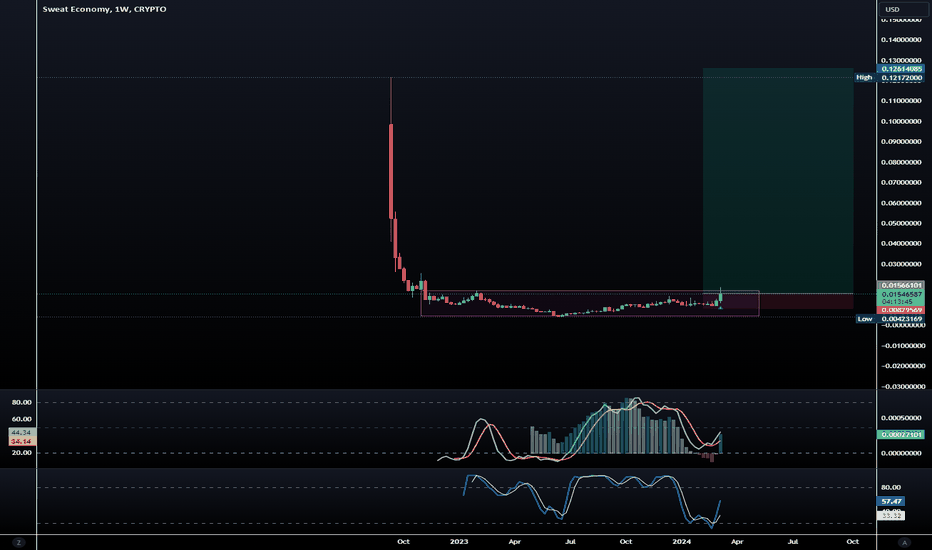
Task: Click the 0.05000000 price axis label
Action: 901,224
